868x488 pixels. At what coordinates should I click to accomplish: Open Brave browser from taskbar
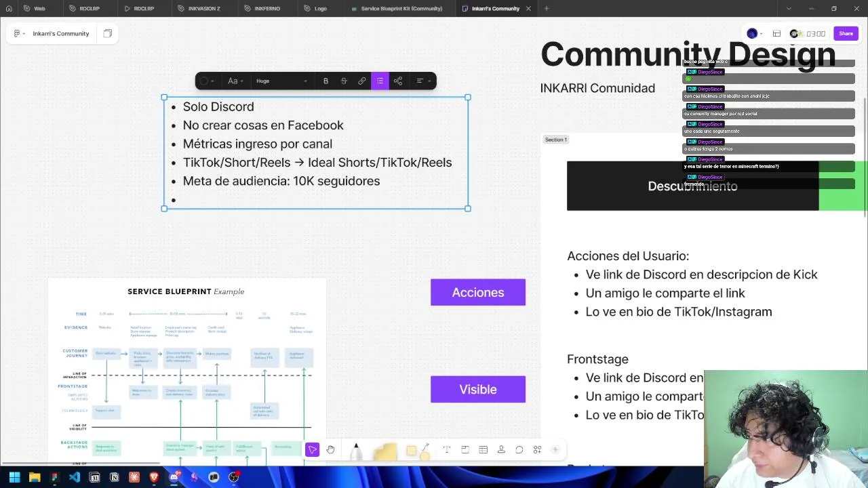click(154, 477)
